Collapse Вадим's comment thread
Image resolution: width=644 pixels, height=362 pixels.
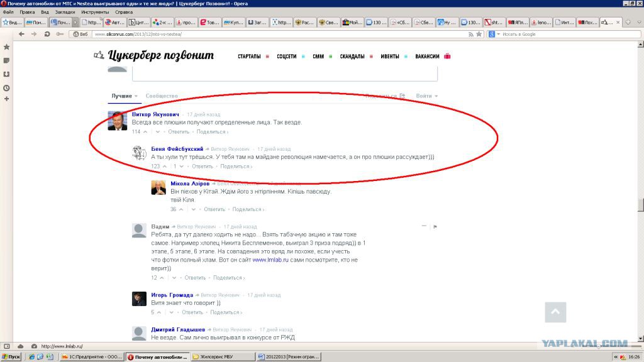[424, 226]
